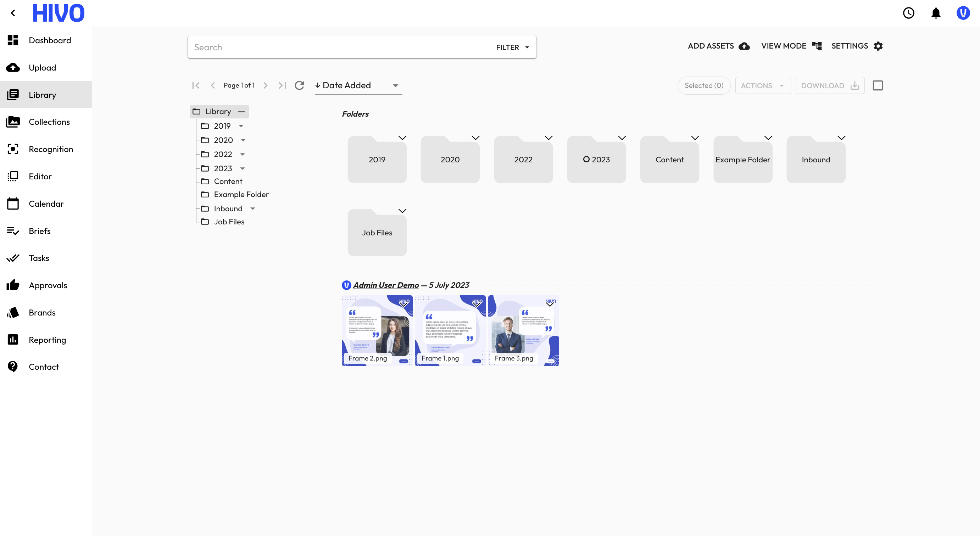Open the Example Folder tile

(742, 160)
